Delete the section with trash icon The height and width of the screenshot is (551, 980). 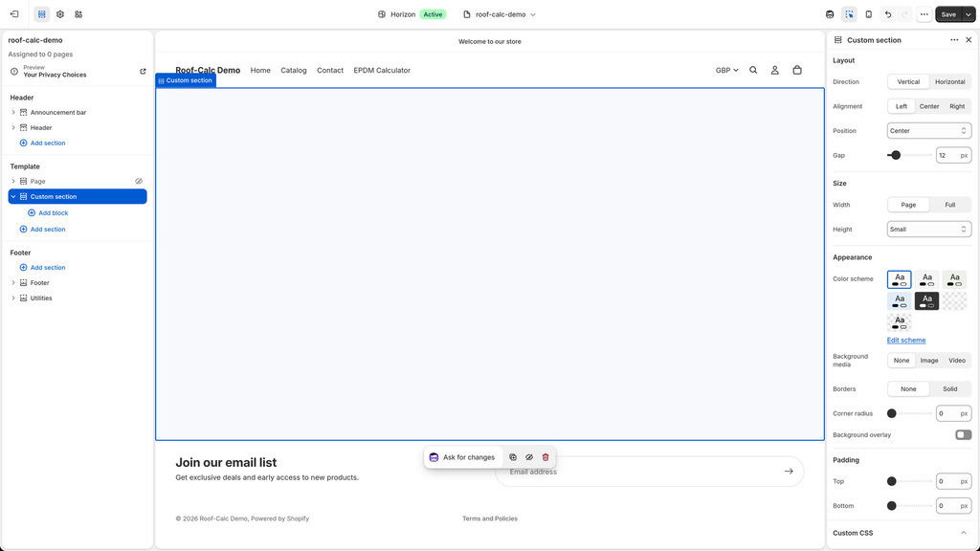click(545, 457)
